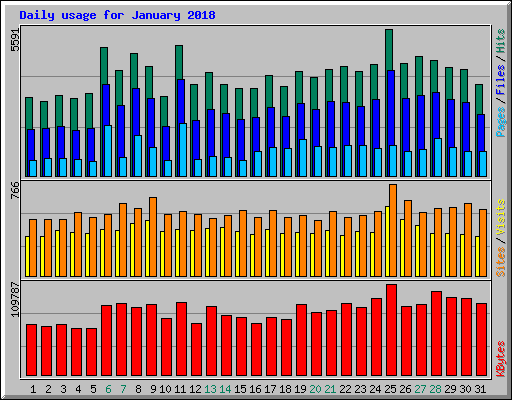Click day label '23' on the x-axis
Viewport: 512px width, 400px height.
click(x=360, y=389)
